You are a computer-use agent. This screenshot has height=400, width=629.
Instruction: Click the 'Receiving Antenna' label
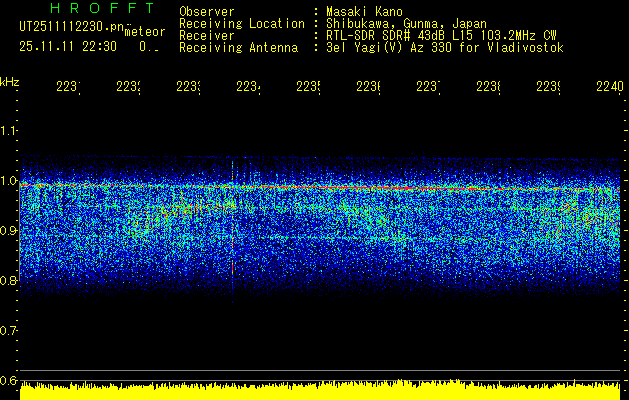coord(238,48)
